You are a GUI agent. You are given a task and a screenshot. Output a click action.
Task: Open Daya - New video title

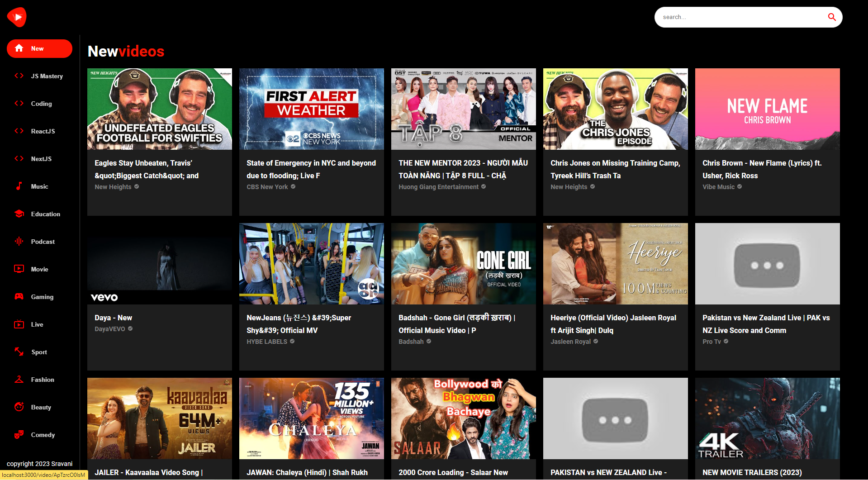tap(114, 318)
